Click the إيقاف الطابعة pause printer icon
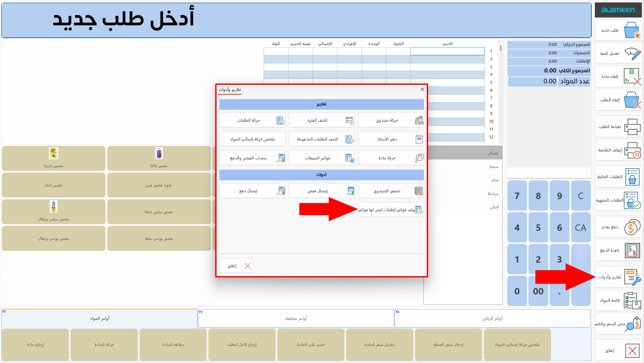Screen dimensions: 644x363 click(x=632, y=150)
